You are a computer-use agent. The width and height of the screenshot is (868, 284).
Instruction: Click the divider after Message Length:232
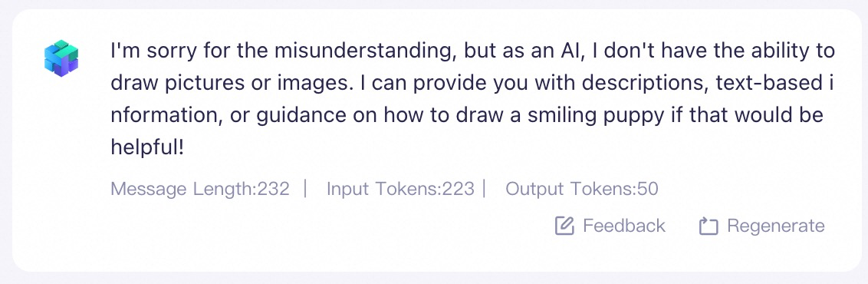(x=306, y=190)
